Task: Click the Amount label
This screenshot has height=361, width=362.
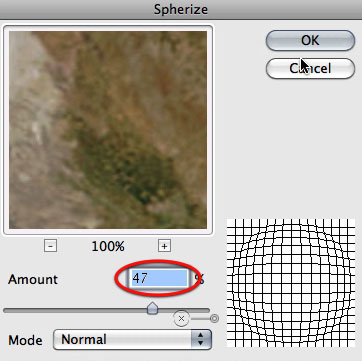Action: pyautogui.click(x=33, y=279)
